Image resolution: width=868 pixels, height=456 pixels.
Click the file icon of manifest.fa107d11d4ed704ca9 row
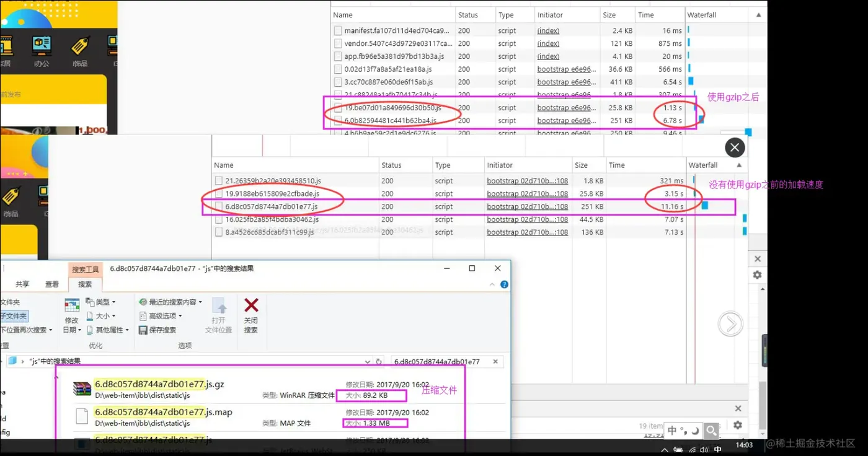click(x=338, y=30)
